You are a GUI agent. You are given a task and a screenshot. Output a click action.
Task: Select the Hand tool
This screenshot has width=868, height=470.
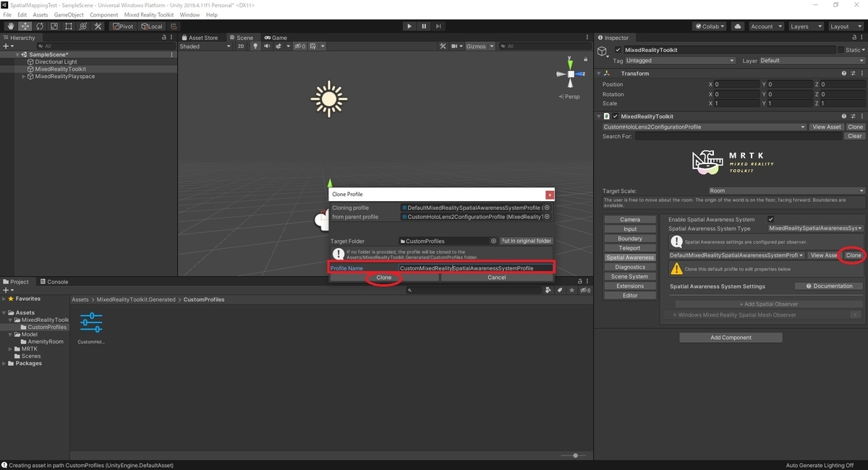10,26
